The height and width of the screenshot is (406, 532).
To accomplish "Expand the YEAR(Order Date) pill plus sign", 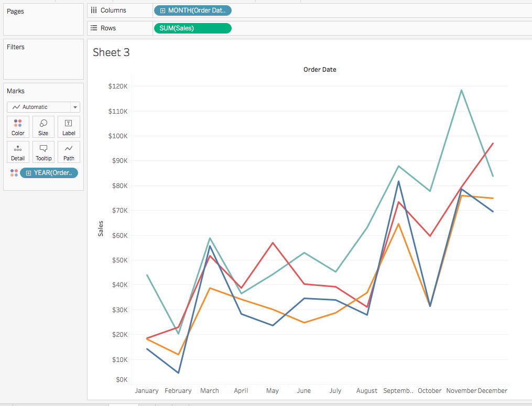I will (x=28, y=173).
